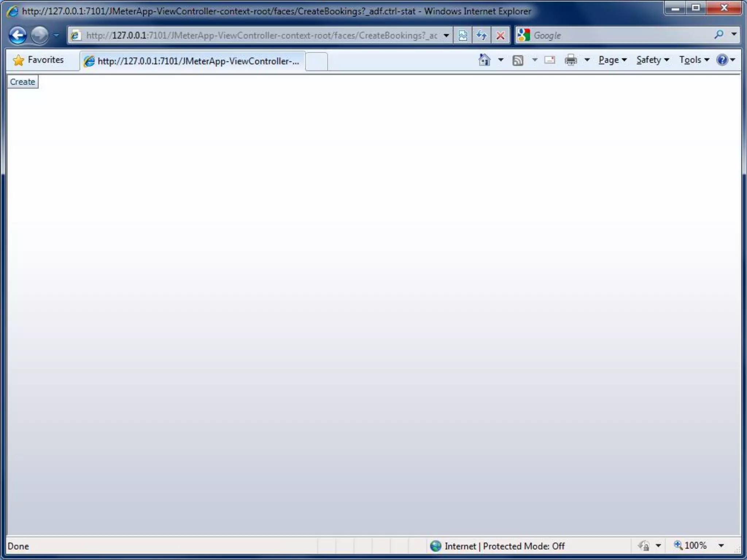This screenshot has width=747, height=560.
Task: Click the Forward navigation button
Action: pyautogui.click(x=39, y=35)
